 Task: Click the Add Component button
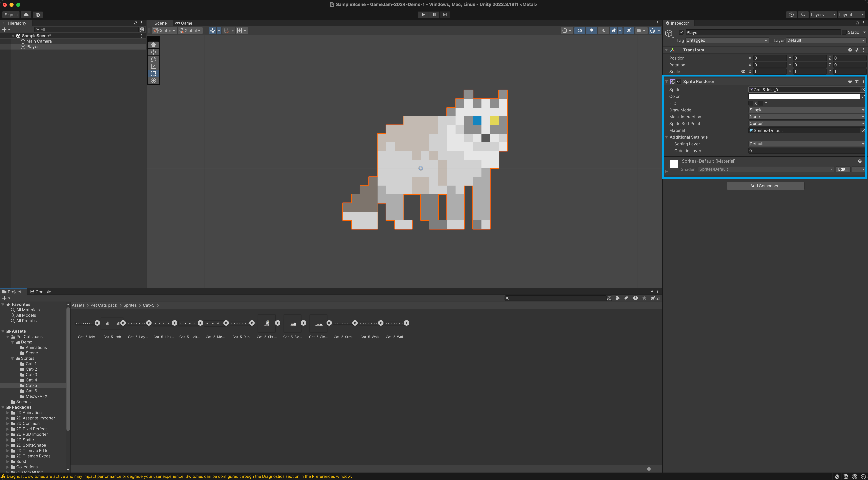point(765,186)
